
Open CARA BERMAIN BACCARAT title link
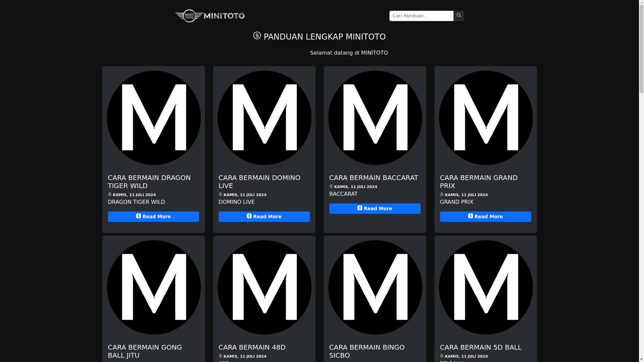click(374, 178)
